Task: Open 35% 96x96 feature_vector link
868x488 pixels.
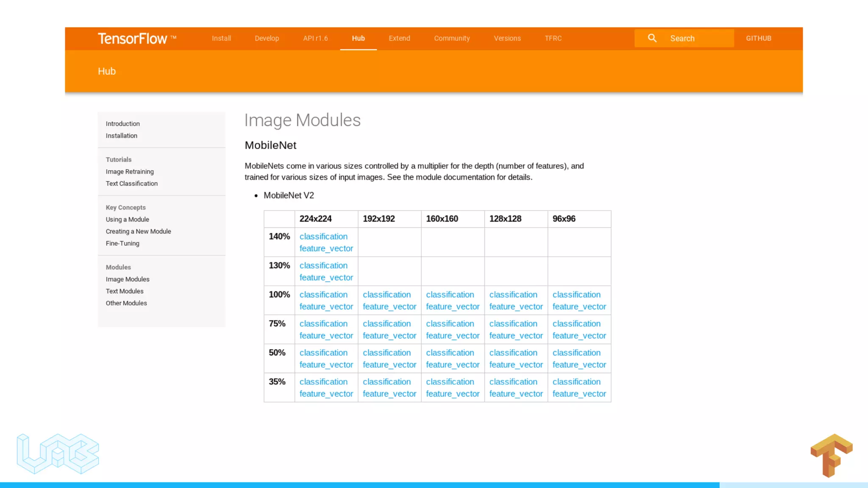Action: pos(579,394)
